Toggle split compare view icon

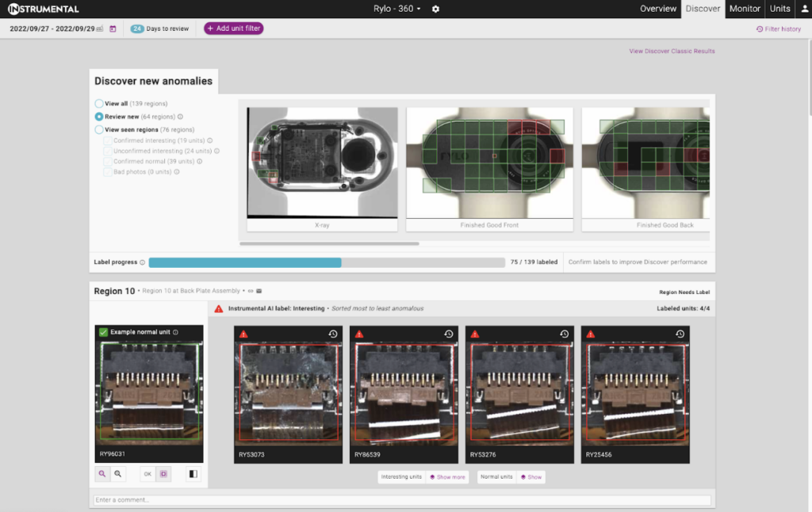pyautogui.click(x=192, y=474)
